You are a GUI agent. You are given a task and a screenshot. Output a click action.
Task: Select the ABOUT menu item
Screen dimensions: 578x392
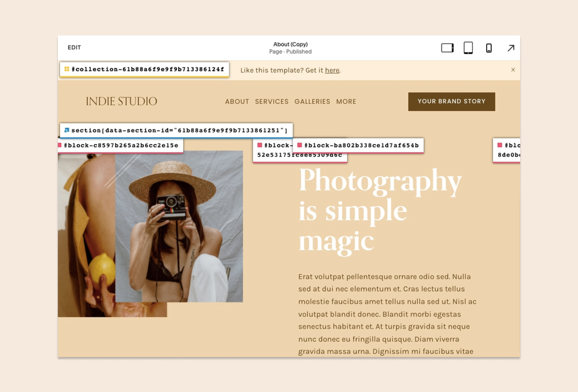pos(236,102)
